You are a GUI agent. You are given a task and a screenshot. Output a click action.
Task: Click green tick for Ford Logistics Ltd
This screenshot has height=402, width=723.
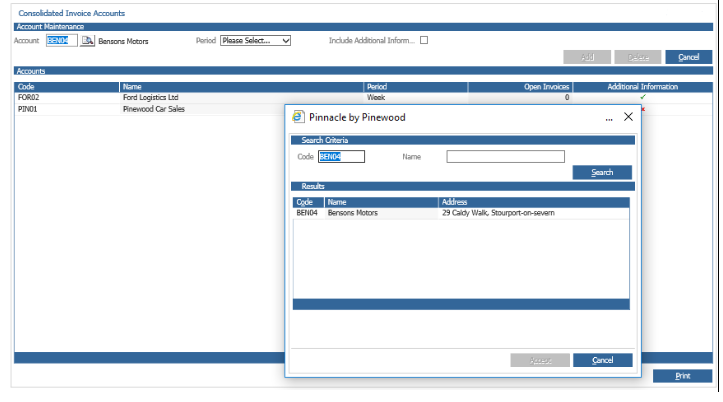(643, 97)
